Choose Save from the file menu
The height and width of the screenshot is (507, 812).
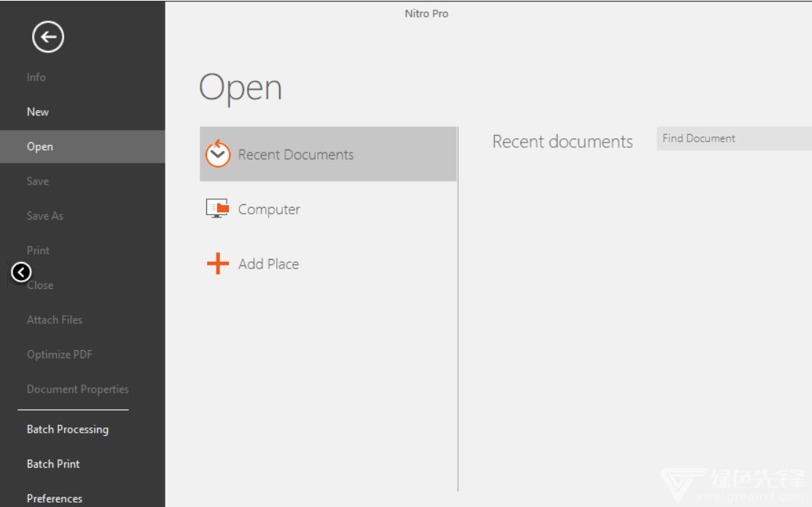(x=38, y=182)
